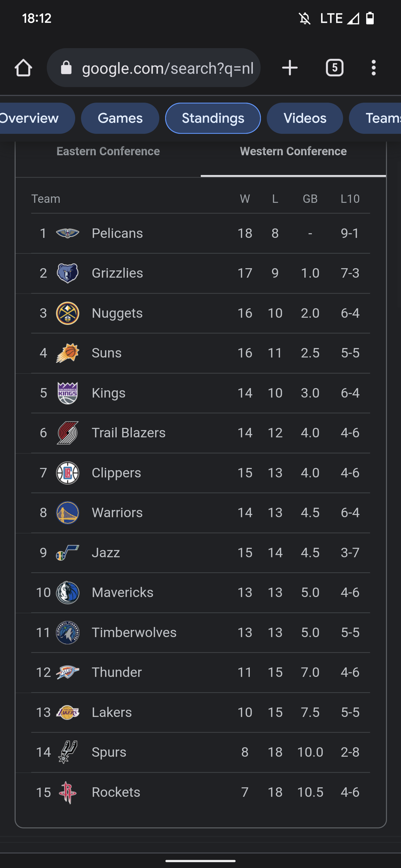Tap the Lakers team logo

(67, 712)
